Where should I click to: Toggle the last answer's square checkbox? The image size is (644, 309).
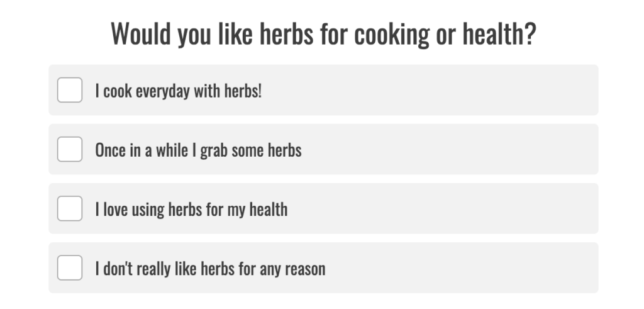coord(70,267)
